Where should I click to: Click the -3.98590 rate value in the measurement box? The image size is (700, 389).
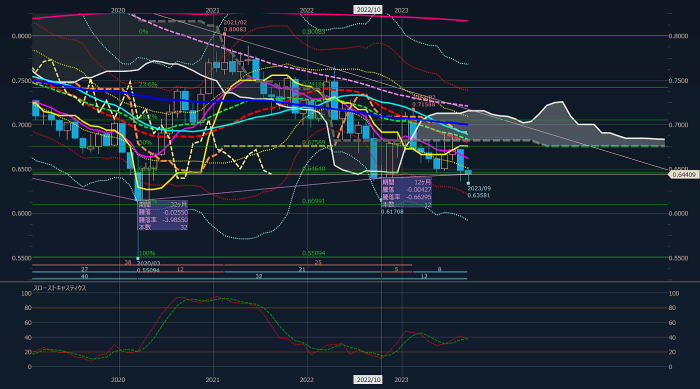pos(175,220)
